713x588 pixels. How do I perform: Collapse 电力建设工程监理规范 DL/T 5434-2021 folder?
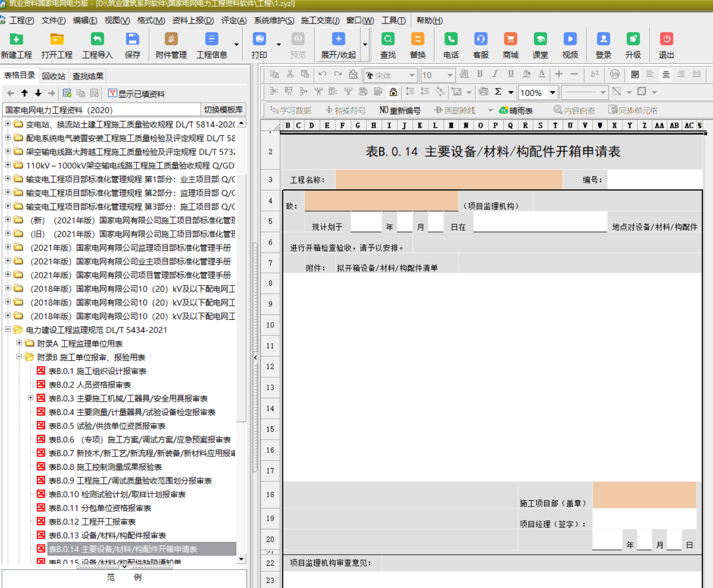8,329
